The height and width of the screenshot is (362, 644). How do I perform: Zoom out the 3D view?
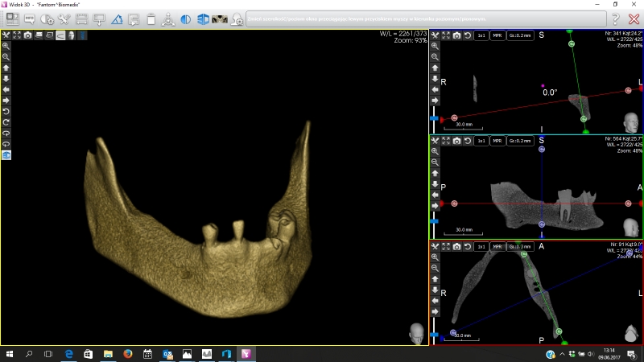(6, 57)
